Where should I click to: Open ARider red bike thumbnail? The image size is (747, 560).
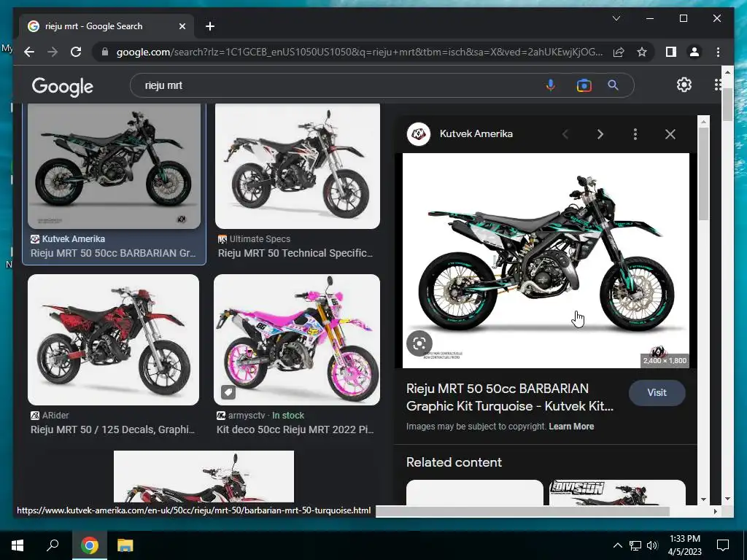(113, 340)
